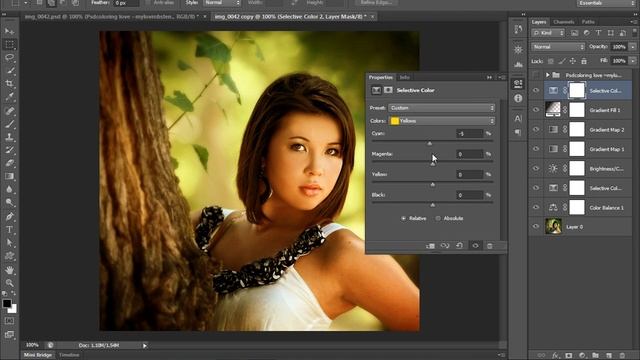Image resolution: width=640 pixels, height=360 pixels.
Task: Click the lock all icon in Layers
Action: [584, 61]
